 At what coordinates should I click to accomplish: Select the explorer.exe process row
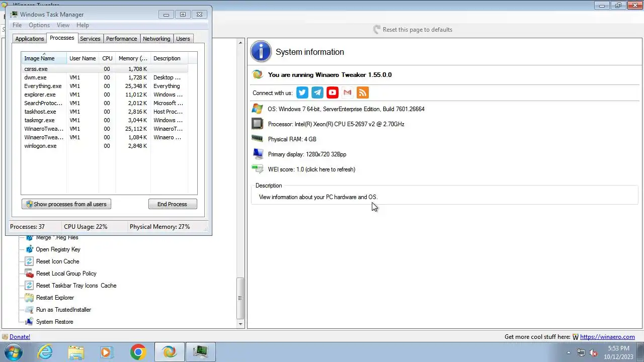pyautogui.click(x=105, y=95)
